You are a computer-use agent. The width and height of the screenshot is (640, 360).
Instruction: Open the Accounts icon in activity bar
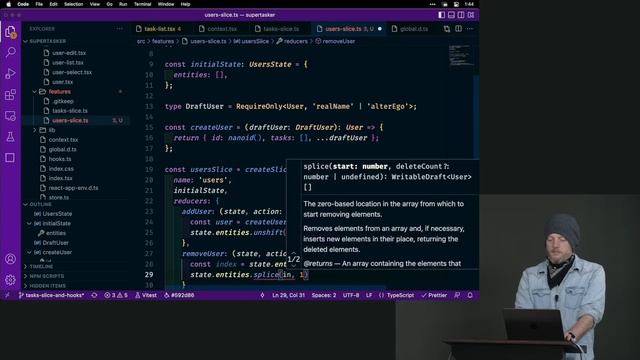[x=10, y=259]
